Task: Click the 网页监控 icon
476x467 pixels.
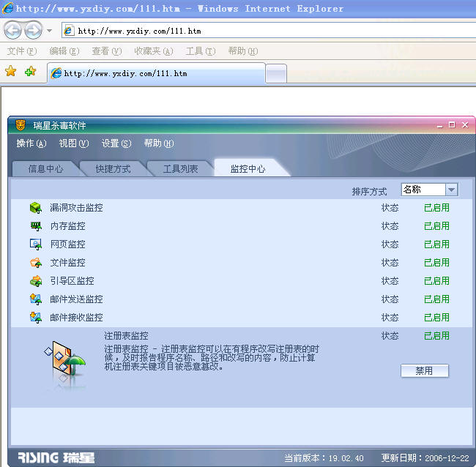Action: point(36,244)
